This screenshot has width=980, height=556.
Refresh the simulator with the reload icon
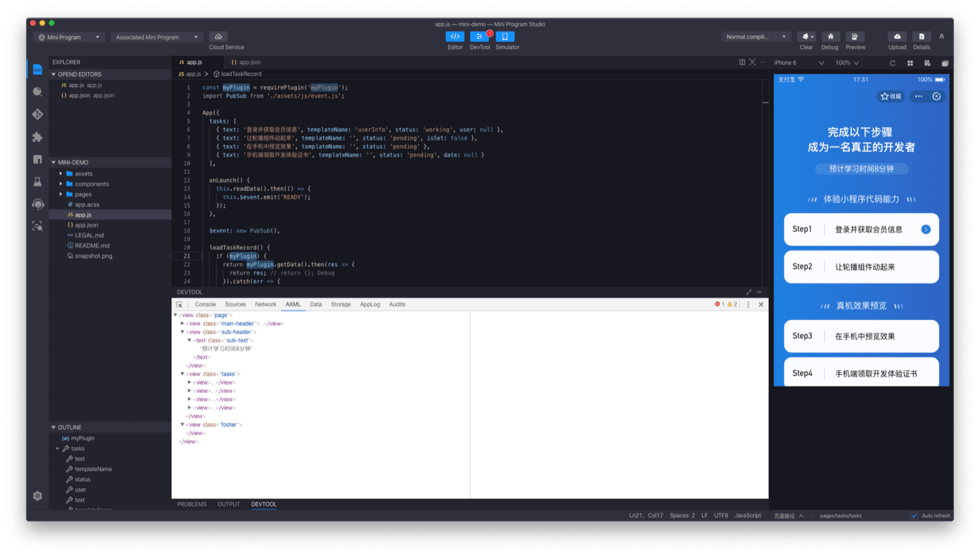893,62
